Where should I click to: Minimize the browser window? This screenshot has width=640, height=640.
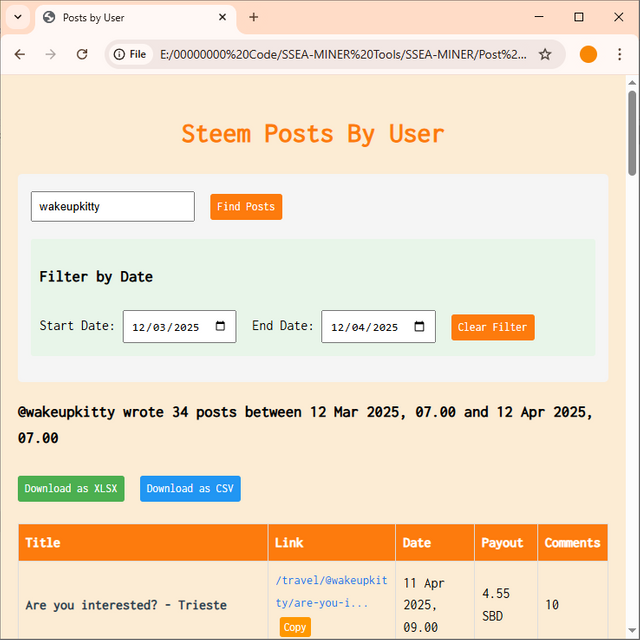539,17
